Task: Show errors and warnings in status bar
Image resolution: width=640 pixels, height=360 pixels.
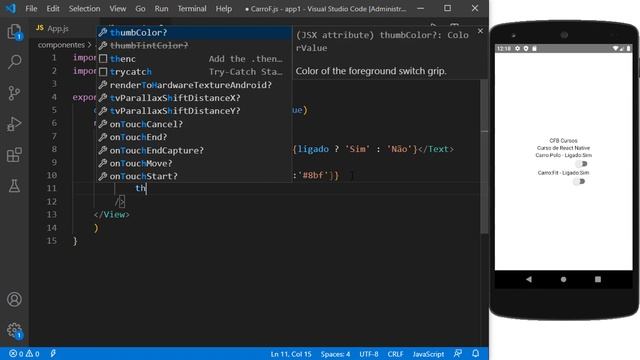Action: click(x=24, y=353)
